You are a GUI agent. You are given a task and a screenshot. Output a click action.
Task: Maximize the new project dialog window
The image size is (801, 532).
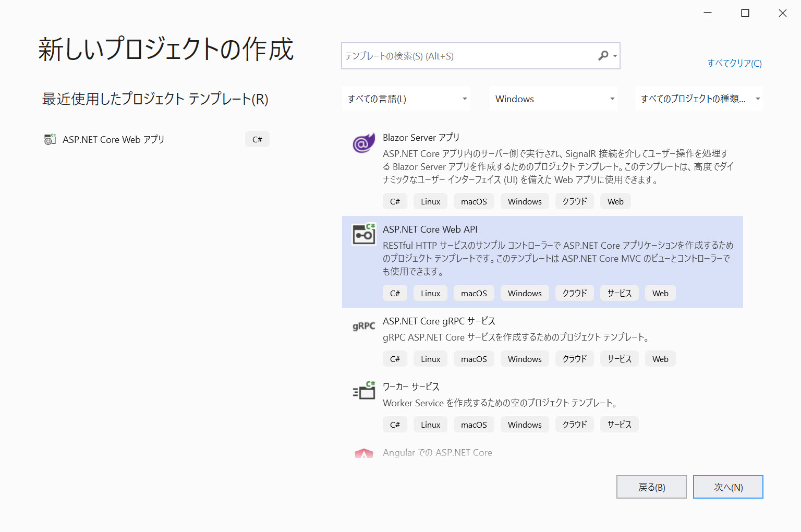[745, 13]
